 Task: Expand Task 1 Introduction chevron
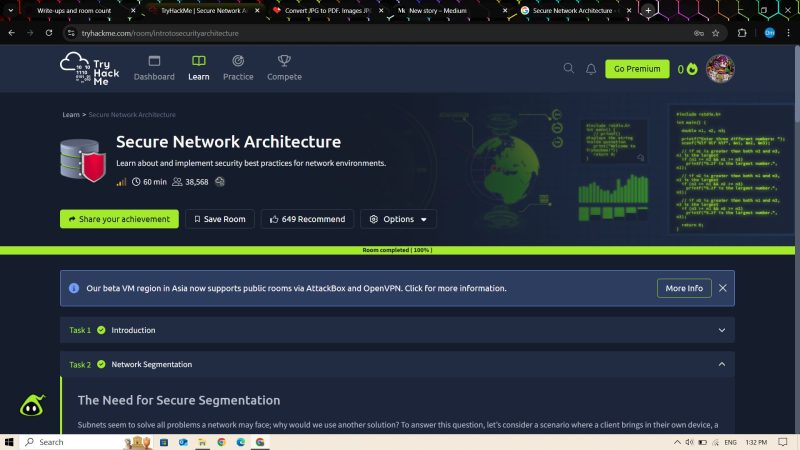point(721,330)
